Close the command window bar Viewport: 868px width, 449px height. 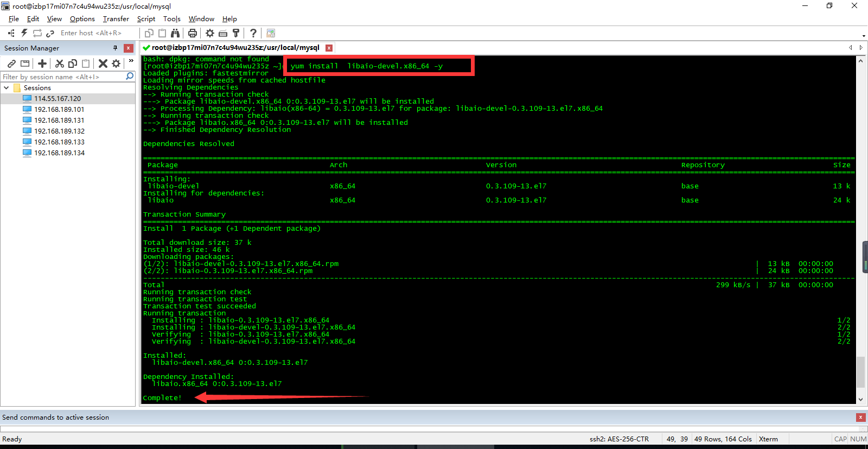pos(860,417)
